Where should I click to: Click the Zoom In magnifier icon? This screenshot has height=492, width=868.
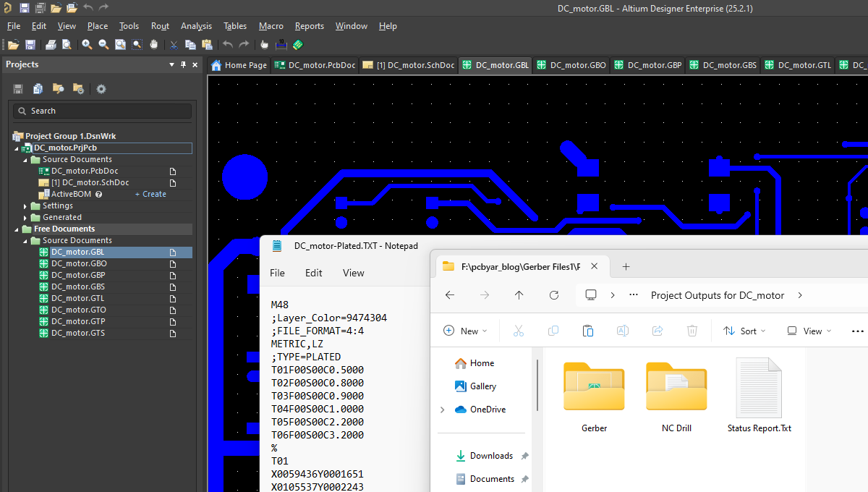pos(87,45)
